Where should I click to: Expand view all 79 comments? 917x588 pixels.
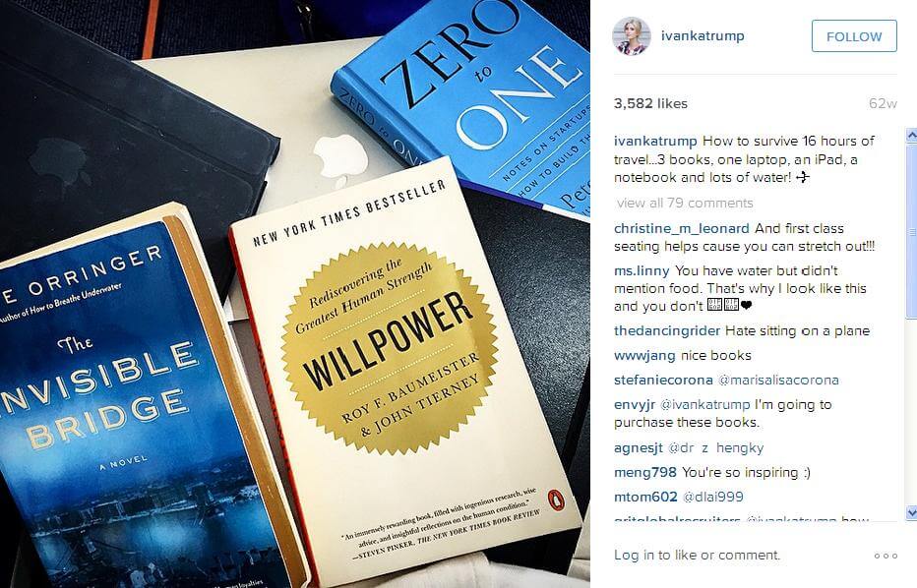pos(685,203)
